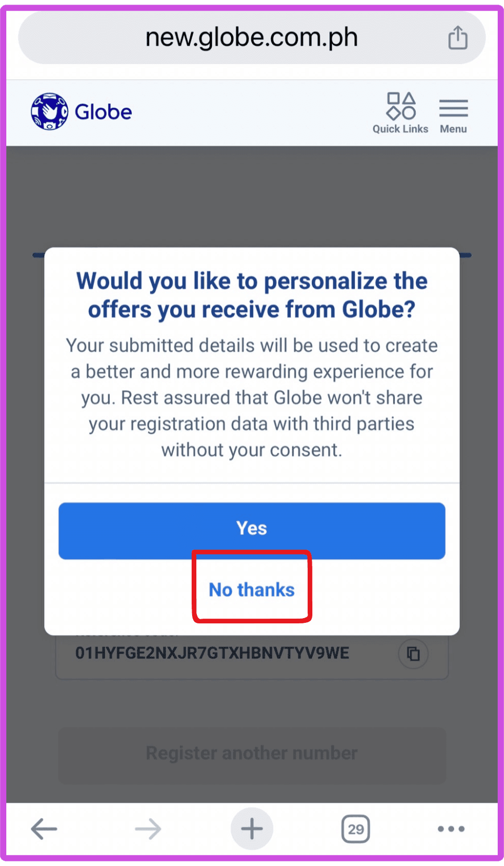Click the Register another number button
504x866 pixels.
tap(252, 753)
